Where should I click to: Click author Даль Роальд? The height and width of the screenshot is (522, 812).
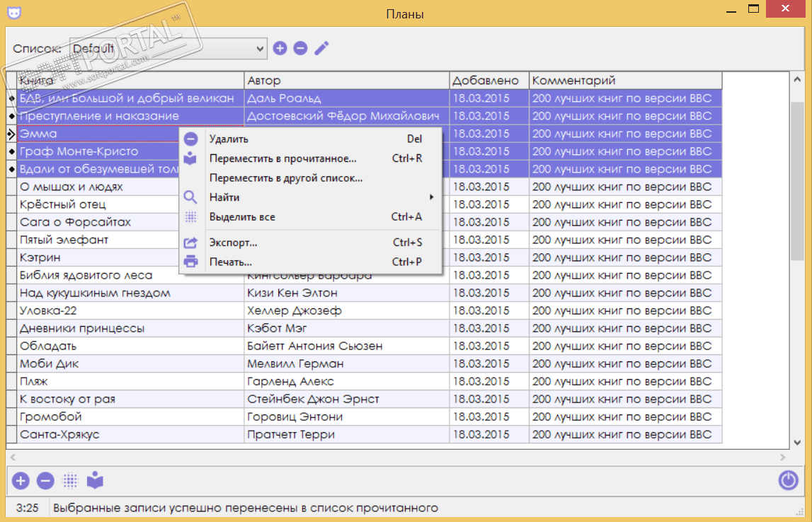point(346,98)
